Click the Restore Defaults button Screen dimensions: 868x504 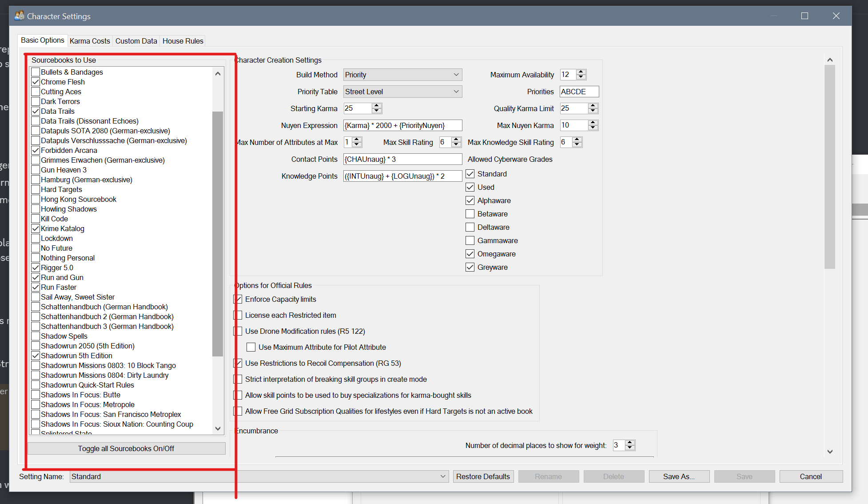[483, 476]
